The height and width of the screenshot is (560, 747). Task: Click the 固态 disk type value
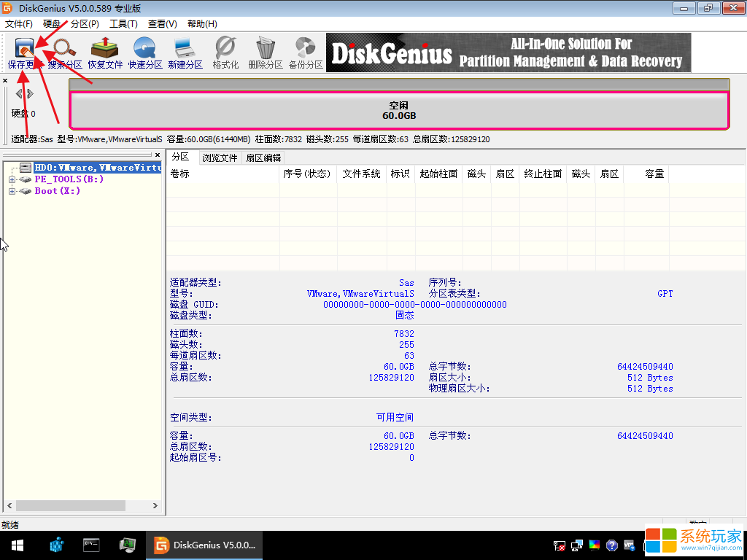(404, 315)
